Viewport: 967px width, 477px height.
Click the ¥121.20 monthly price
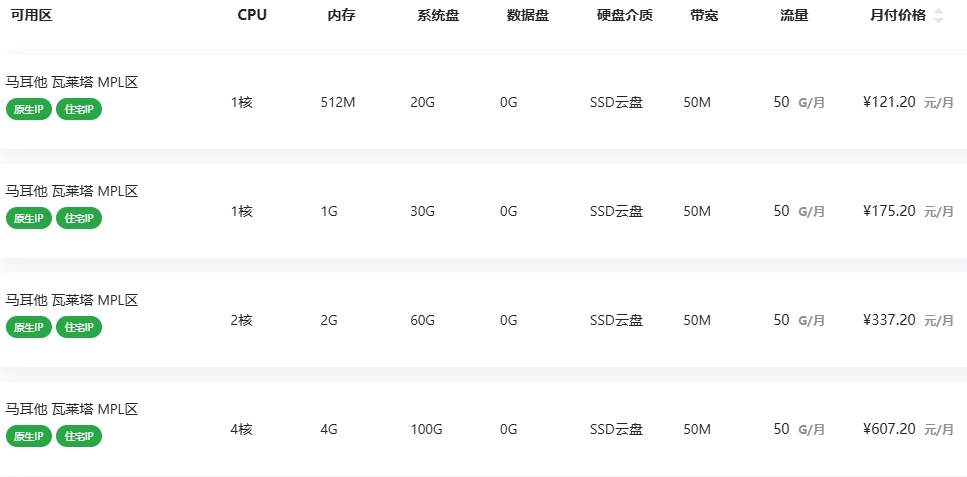click(889, 101)
